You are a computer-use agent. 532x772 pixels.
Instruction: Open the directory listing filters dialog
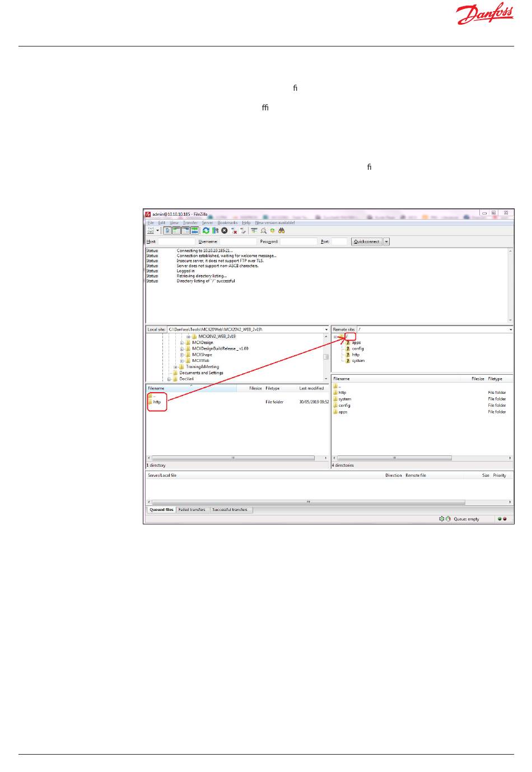click(254, 230)
